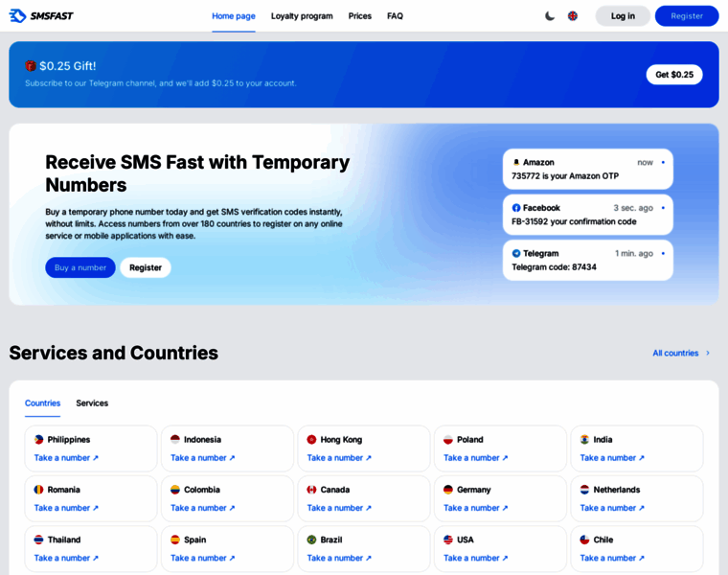Open the Loyalty program menu item
Viewport: 728px width, 575px height.
click(302, 15)
